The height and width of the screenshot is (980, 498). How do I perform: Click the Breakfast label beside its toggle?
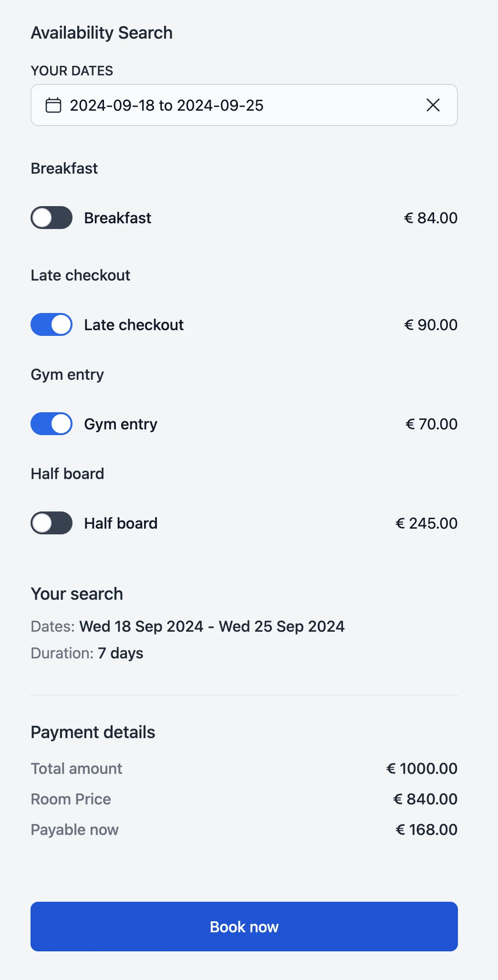pyautogui.click(x=117, y=218)
